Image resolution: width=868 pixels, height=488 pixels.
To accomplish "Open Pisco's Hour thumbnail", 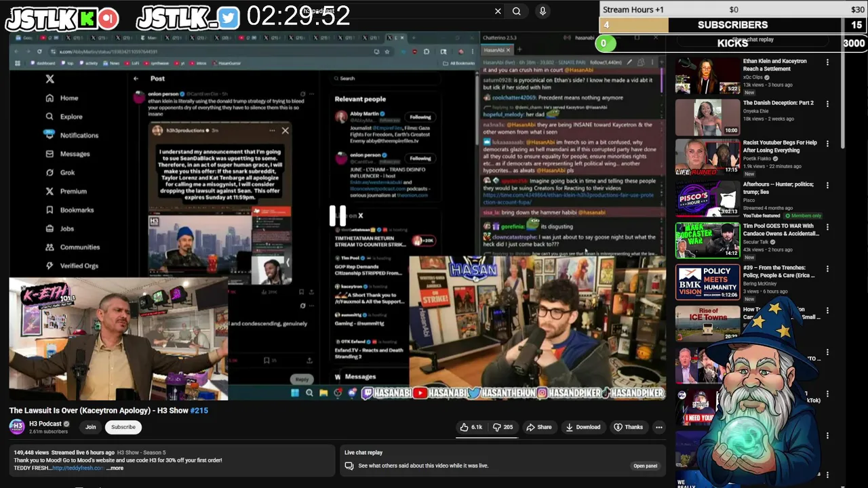I will 707,199.
